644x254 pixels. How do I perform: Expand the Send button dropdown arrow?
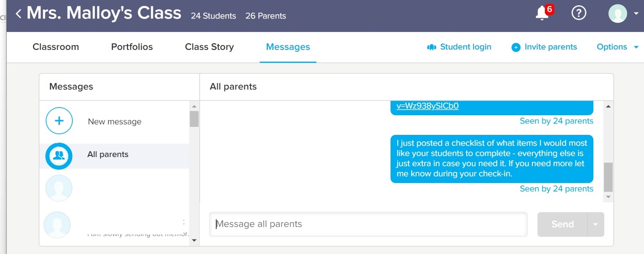click(596, 224)
